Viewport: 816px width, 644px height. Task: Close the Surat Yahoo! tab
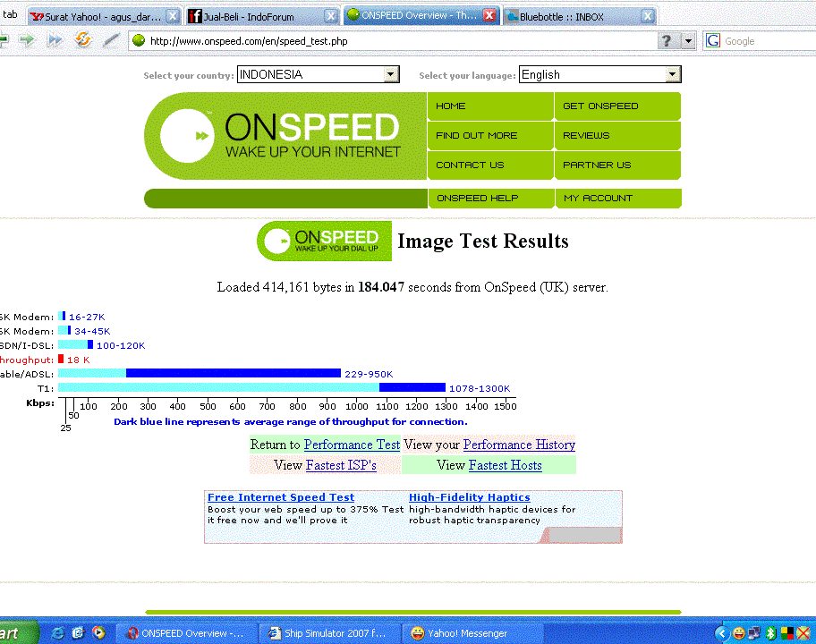coord(173,16)
